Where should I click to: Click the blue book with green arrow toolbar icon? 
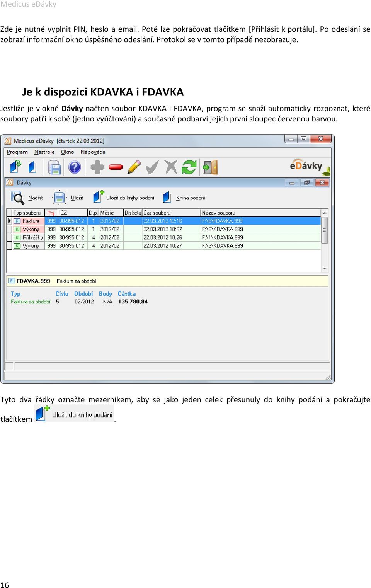pyautogui.click(x=16, y=167)
